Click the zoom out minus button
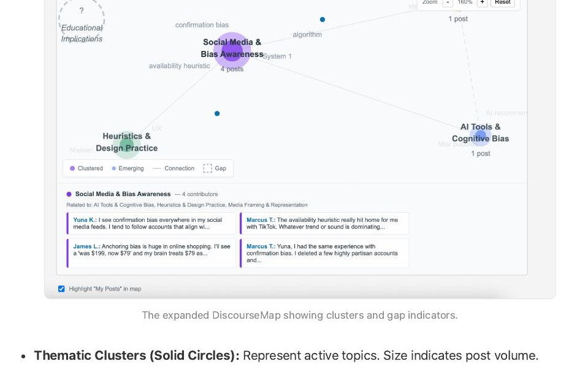588x372 pixels. click(448, 2)
